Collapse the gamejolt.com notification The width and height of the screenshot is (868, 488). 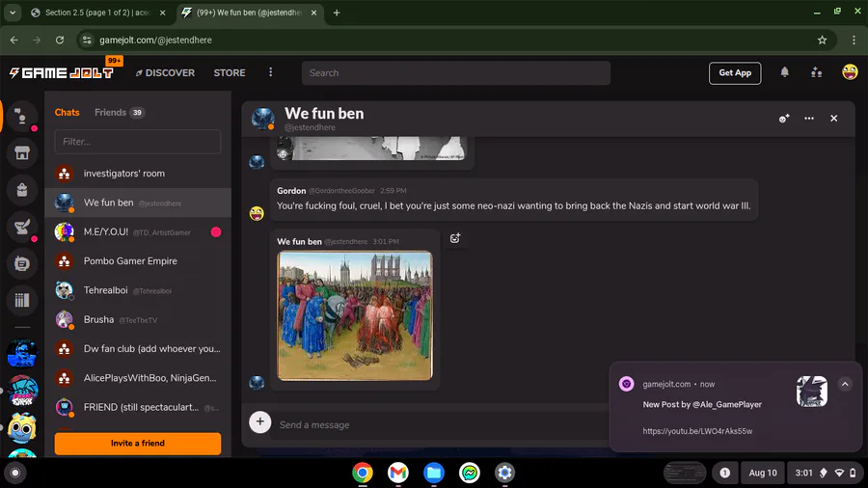(845, 384)
